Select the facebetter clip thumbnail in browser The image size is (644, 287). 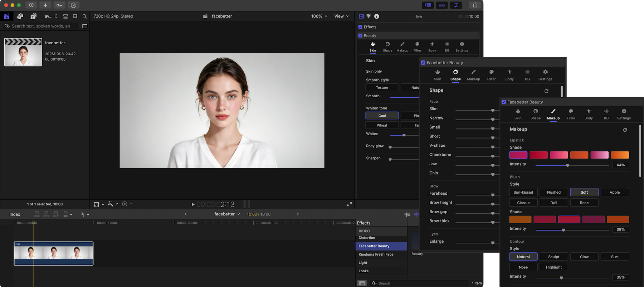(23, 52)
